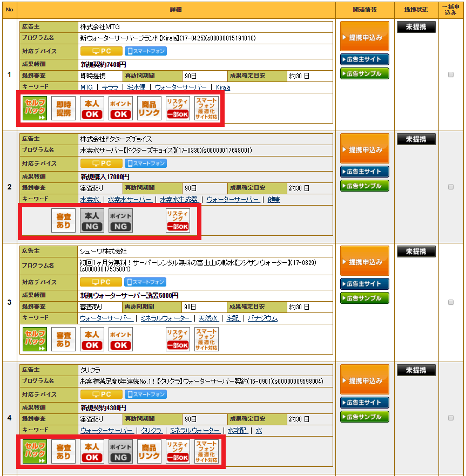Viewport: 466px width, 476px height.
Task: Open 広告サンプル for MTG program
Action: [x=364, y=74]
